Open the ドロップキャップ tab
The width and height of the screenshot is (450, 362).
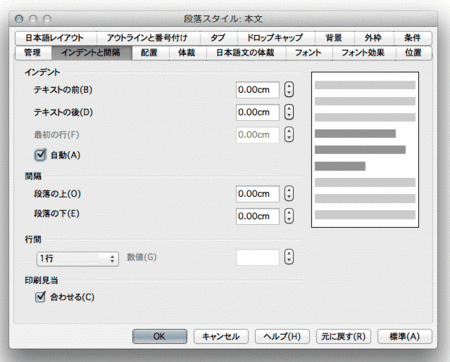[275, 38]
